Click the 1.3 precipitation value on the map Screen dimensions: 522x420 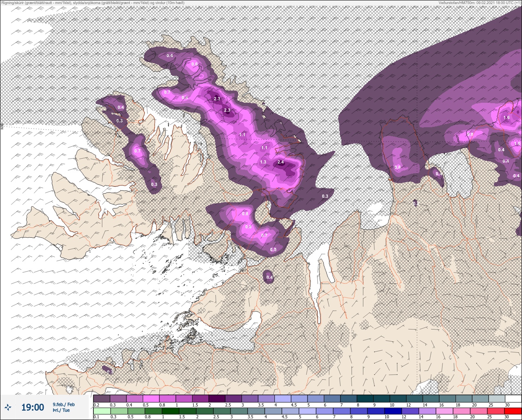click(263, 162)
